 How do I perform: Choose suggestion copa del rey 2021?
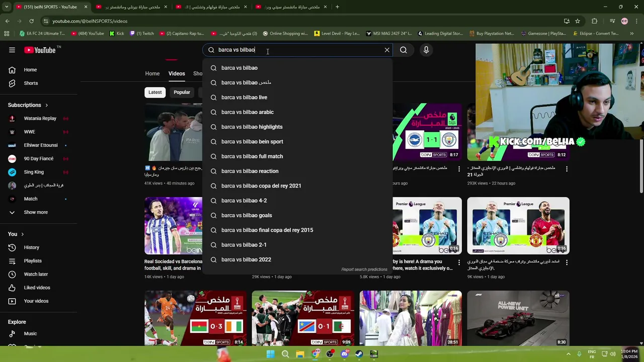[x=297, y=186]
